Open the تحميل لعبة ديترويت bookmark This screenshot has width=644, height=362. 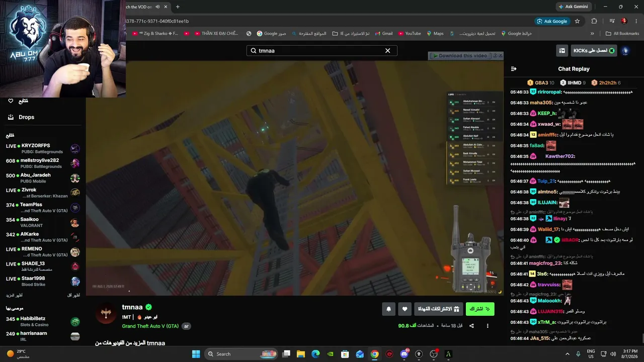click(x=472, y=34)
